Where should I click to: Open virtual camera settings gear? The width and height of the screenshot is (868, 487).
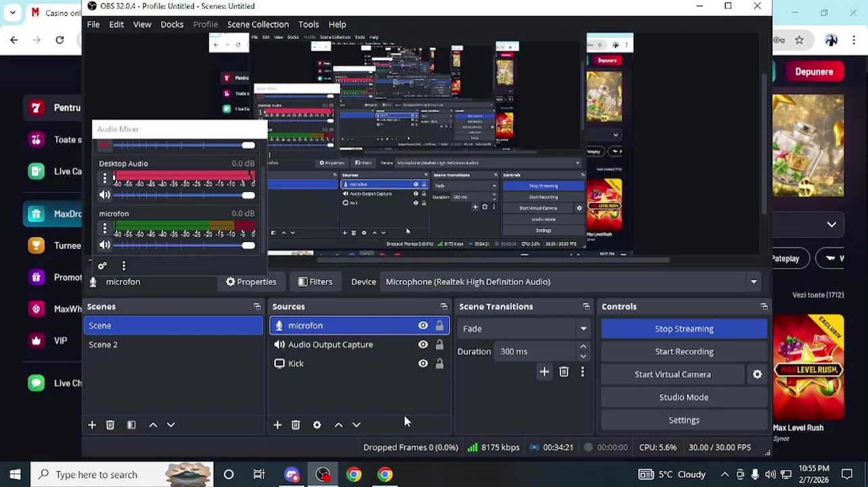coord(757,374)
